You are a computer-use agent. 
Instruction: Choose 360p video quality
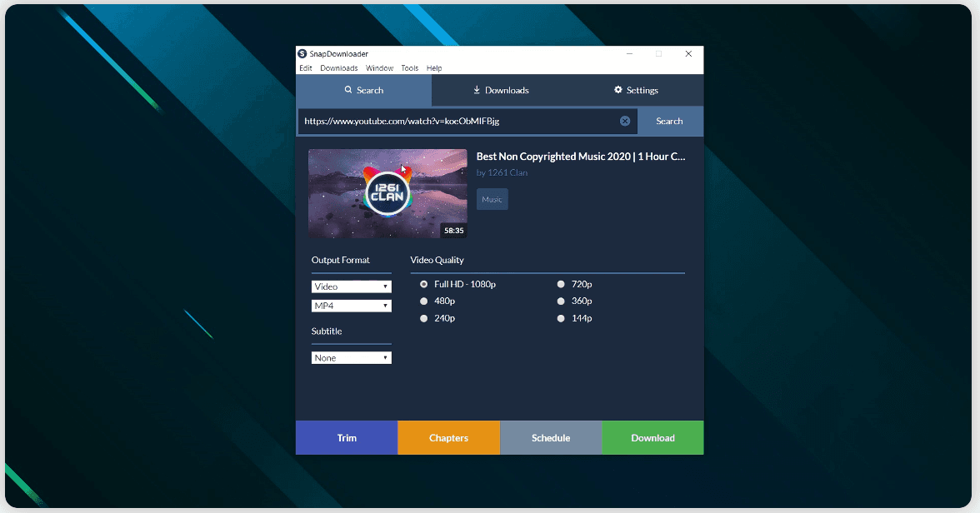coord(561,301)
